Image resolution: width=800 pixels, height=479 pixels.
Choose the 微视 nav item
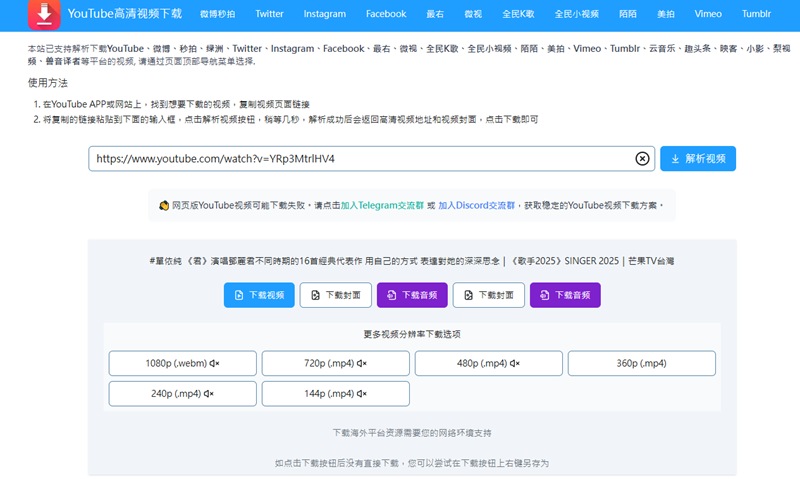point(473,14)
